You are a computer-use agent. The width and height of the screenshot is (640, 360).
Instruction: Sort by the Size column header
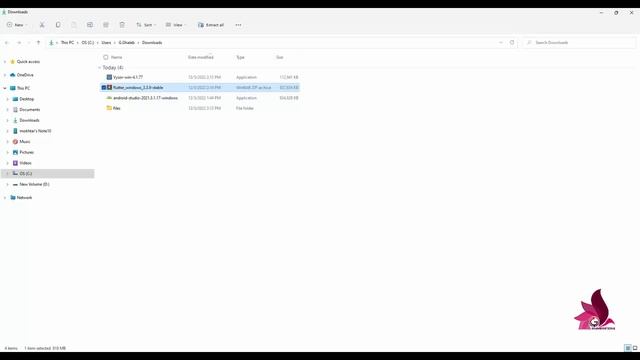coord(280,57)
